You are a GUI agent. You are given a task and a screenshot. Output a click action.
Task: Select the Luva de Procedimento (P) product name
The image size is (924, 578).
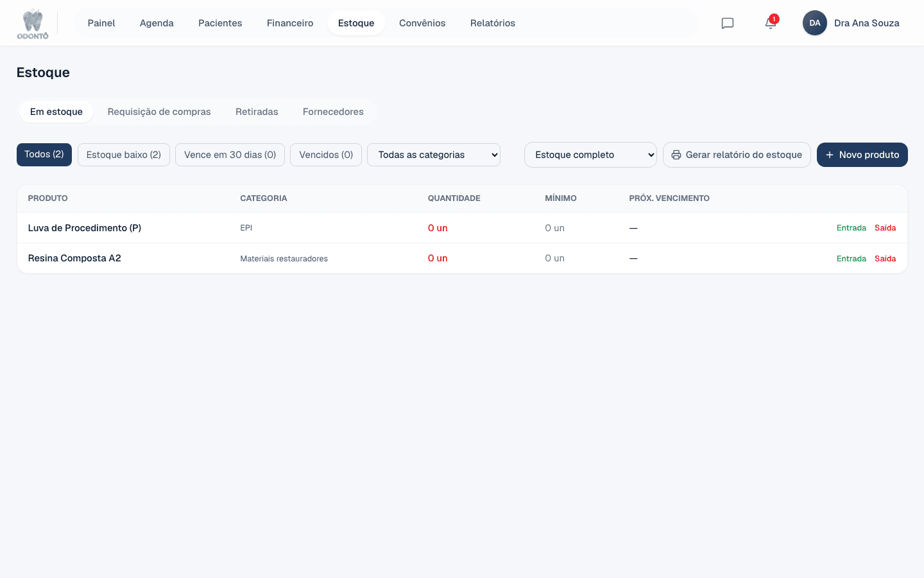(x=85, y=228)
